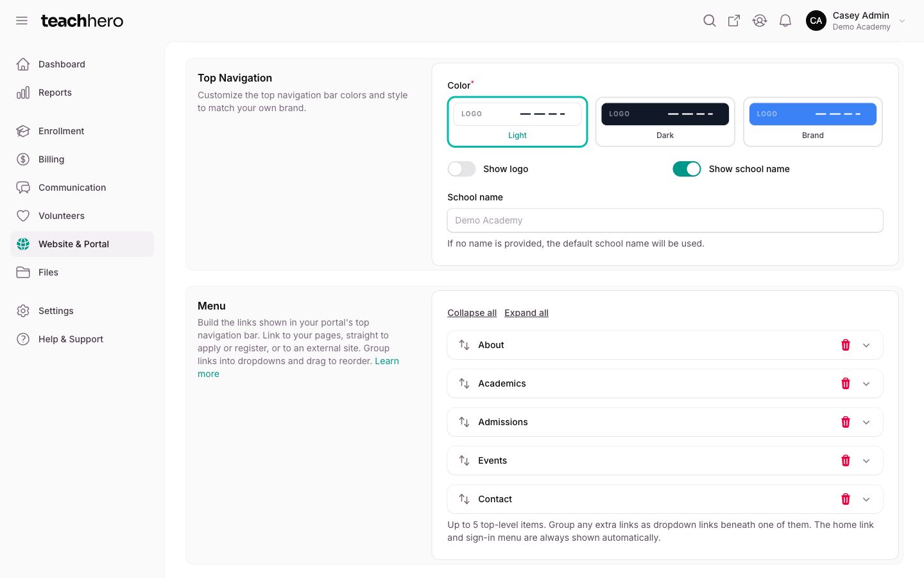Click the Admissions menu row label

point(503,422)
